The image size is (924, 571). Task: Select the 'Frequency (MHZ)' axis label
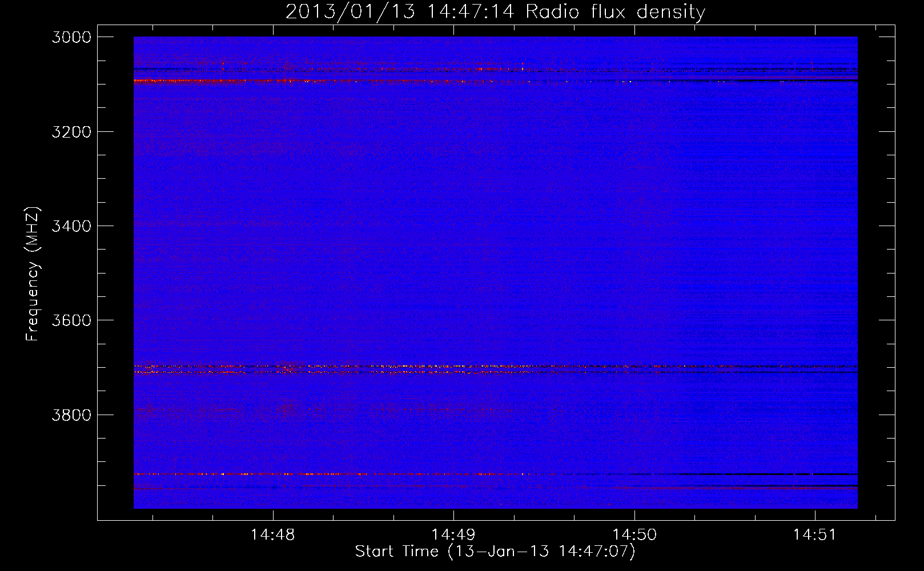coord(33,274)
